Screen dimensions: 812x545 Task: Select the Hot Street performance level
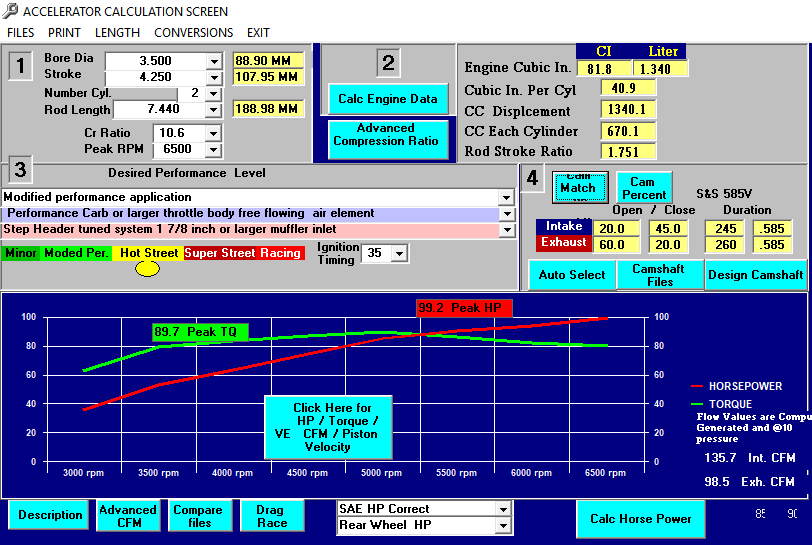(x=148, y=253)
